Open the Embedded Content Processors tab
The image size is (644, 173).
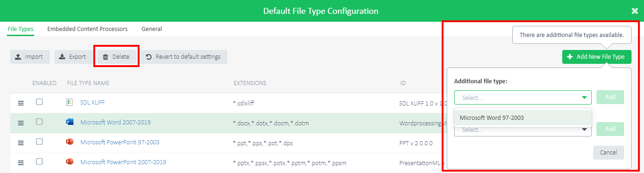[87, 29]
